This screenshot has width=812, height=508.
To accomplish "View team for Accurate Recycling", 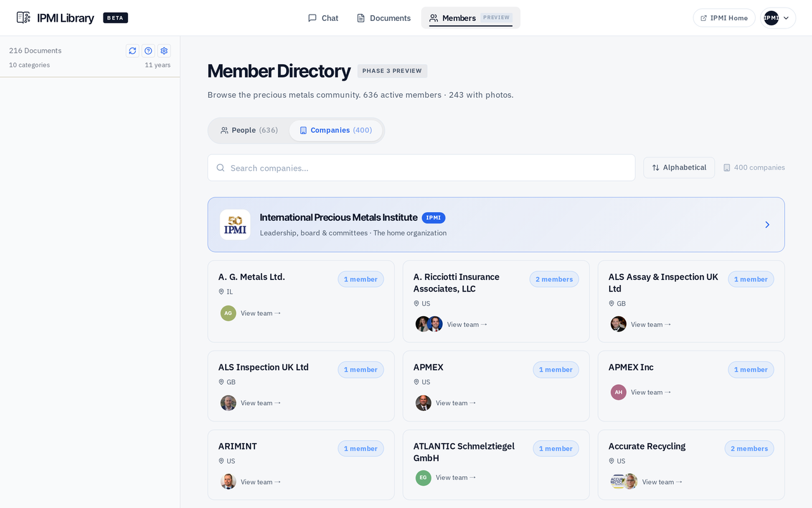I will tap(662, 482).
